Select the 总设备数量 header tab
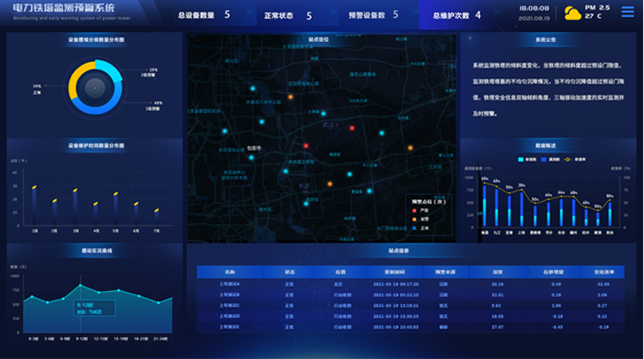Screen dimensions: 644x359 [x=203, y=15]
